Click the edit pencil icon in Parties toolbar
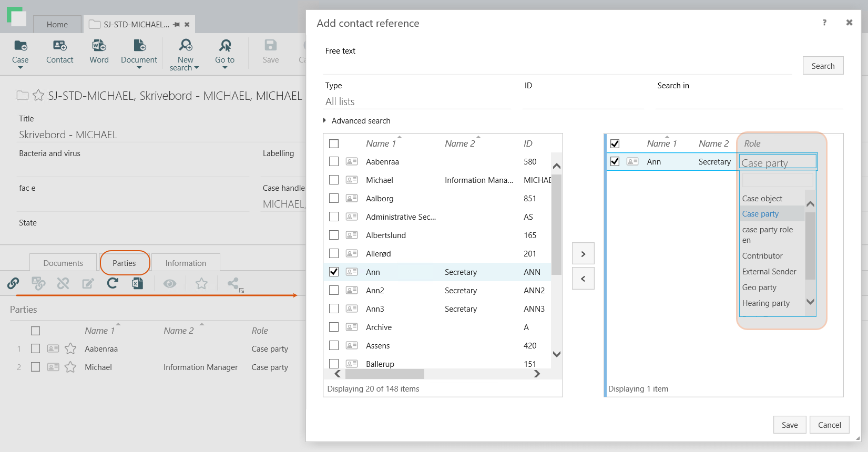The height and width of the screenshot is (452, 868). pos(88,284)
